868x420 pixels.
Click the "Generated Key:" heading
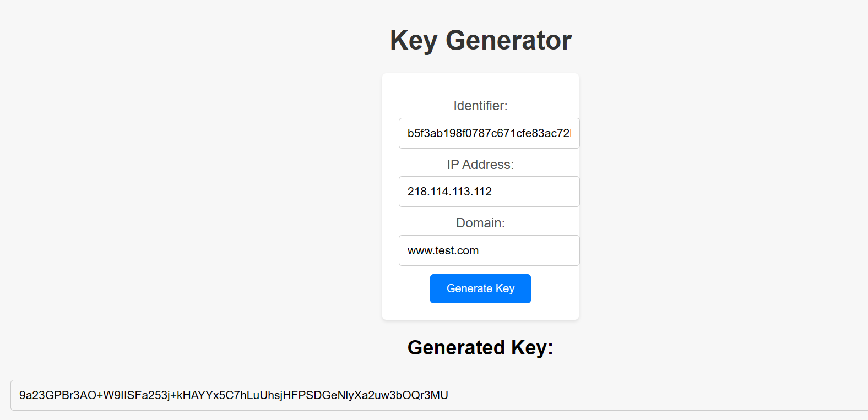[x=480, y=348]
